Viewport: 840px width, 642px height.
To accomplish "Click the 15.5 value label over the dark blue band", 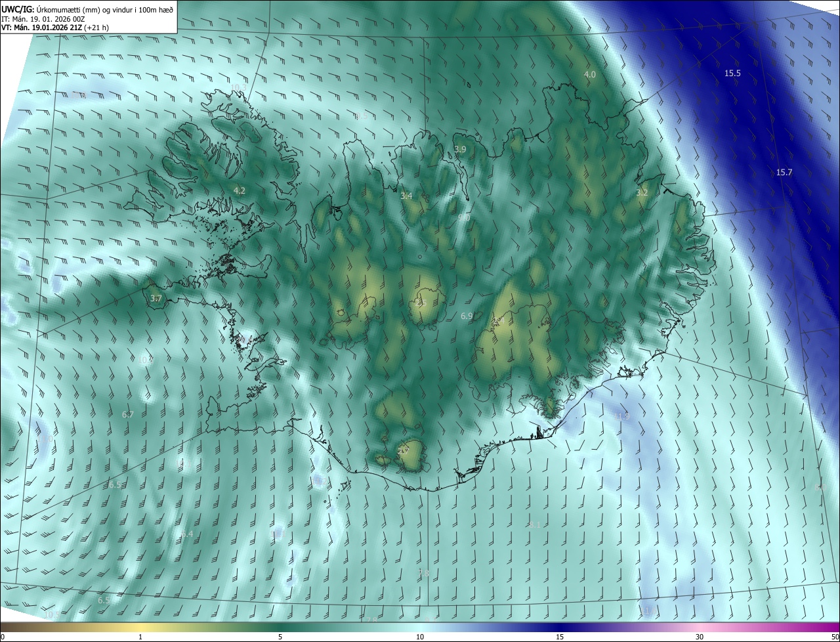I will click(732, 73).
